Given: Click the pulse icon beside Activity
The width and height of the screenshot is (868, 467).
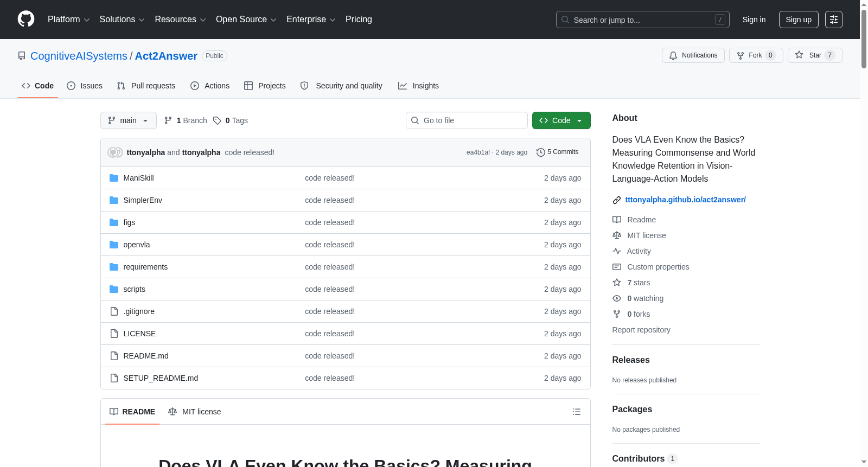Looking at the screenshot, I should point(617,251).
